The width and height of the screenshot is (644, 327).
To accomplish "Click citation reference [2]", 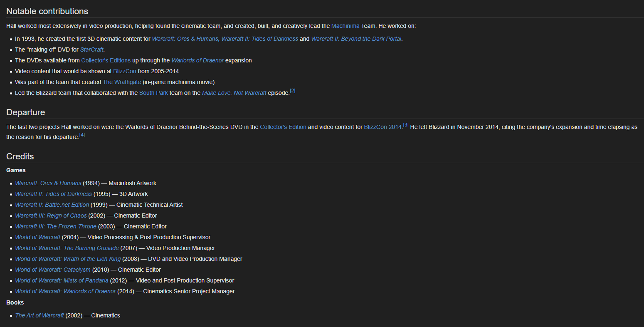I will tap(293, 91).
